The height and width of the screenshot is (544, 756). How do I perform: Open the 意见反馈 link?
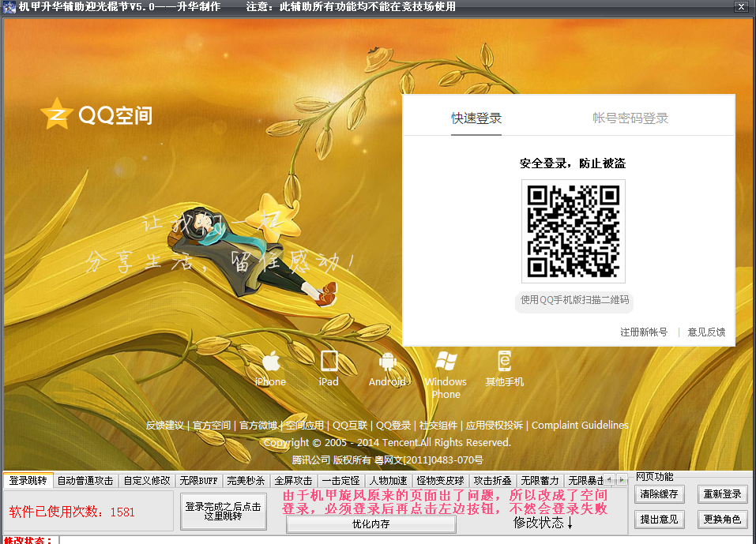coord(706,332)
